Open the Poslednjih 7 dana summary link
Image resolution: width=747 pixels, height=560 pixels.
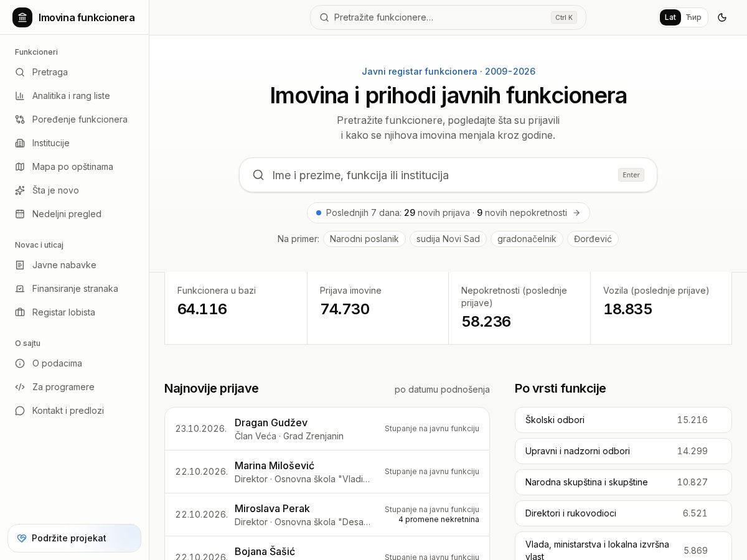tap(448, 213)
